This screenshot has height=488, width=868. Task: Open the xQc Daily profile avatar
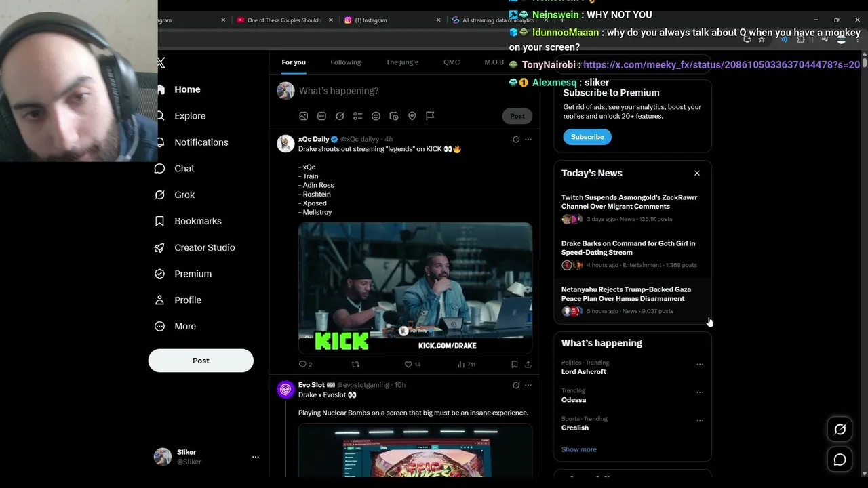coord(285,143)
